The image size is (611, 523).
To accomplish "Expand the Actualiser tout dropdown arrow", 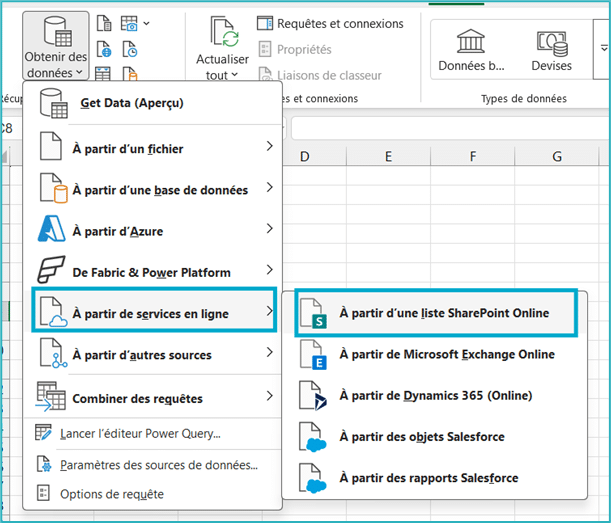I will [235, 74].
